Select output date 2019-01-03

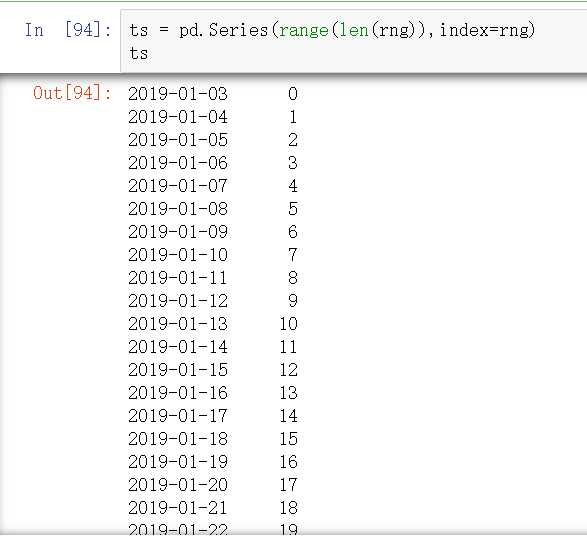(x=178, y=94)
